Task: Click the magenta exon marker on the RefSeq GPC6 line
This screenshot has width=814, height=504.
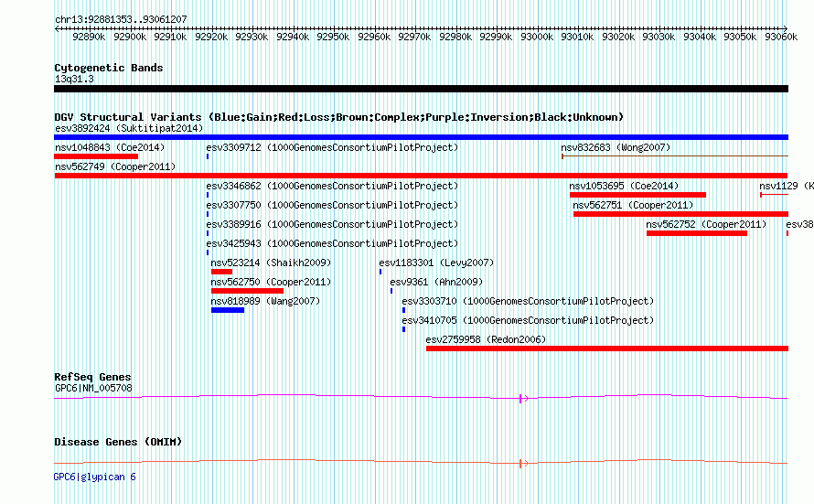Action: (x=520, y=398)
